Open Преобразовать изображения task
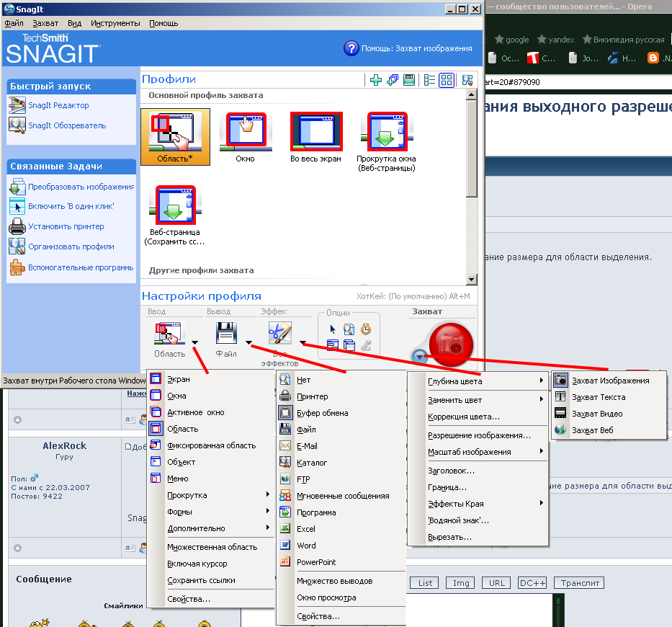Screen dimensions: 672x627 point(81,187)
